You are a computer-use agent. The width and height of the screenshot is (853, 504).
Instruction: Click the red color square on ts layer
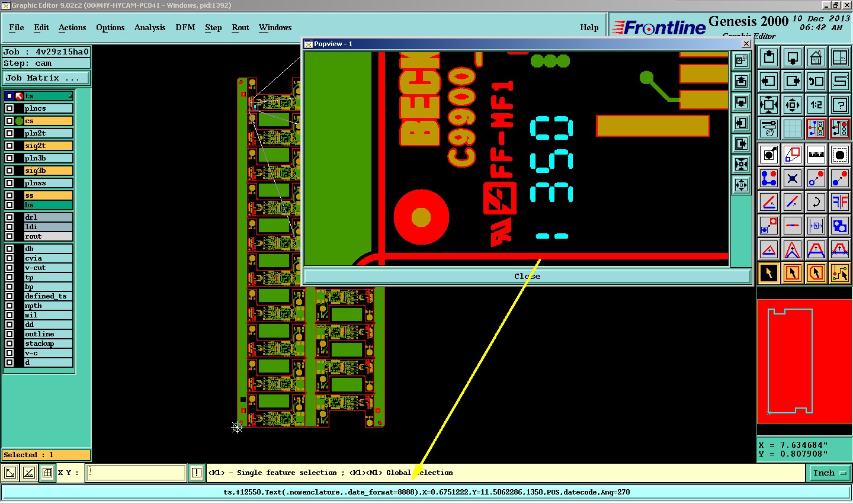[x=19, y=96]
